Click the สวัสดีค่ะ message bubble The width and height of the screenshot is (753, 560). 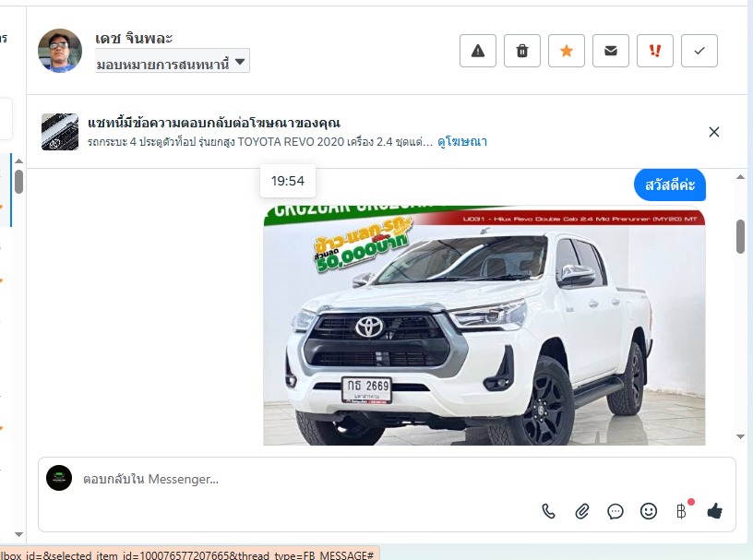click(670, 185)
